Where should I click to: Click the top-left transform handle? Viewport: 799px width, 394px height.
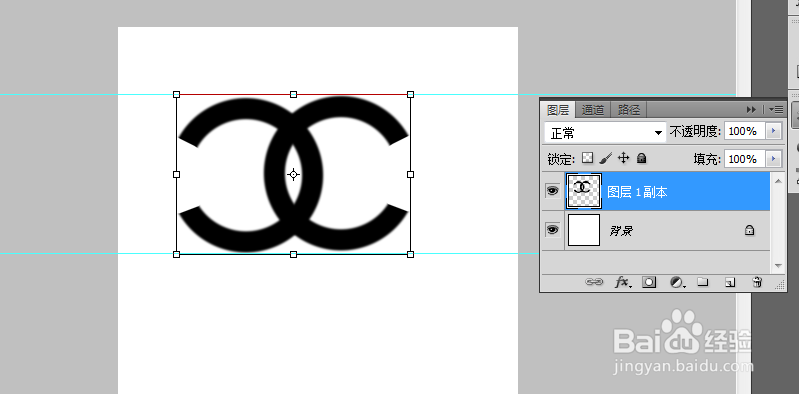(176, 94)
